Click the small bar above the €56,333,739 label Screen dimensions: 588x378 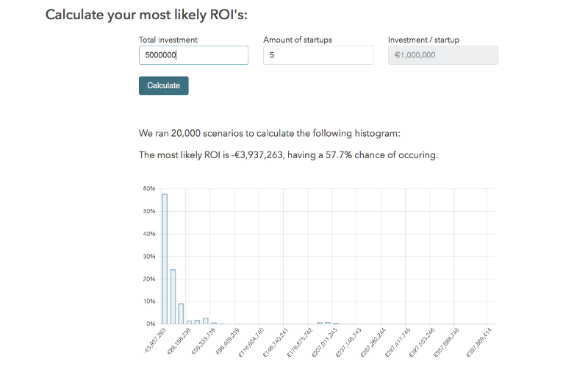[x=206, y=321]
